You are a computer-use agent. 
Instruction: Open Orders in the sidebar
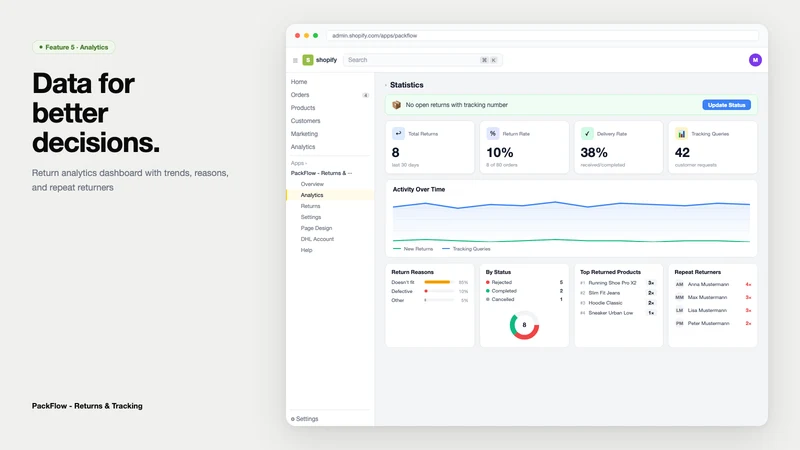pos(300,94)
